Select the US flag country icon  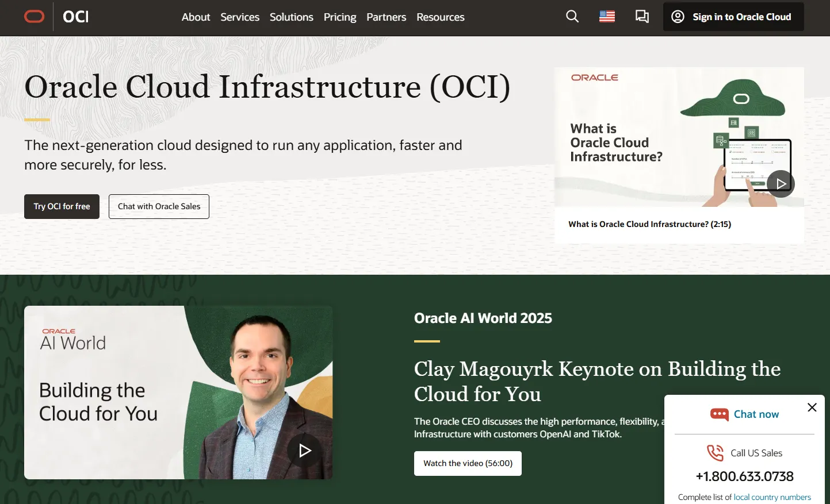(607, 17)
